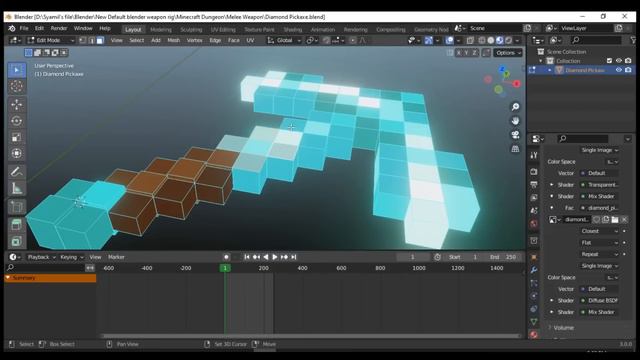This screenshot has height=360, width=640.
Task: Hide Collection with its eye icon
Action: click(619, 61)
